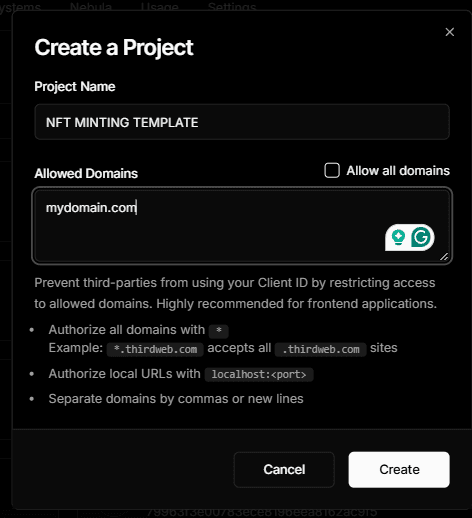Image resolution: width=472 pixels, height=518 pixels.
Task: Switch to the Settings tab
Action: click(x=232, y=6)
